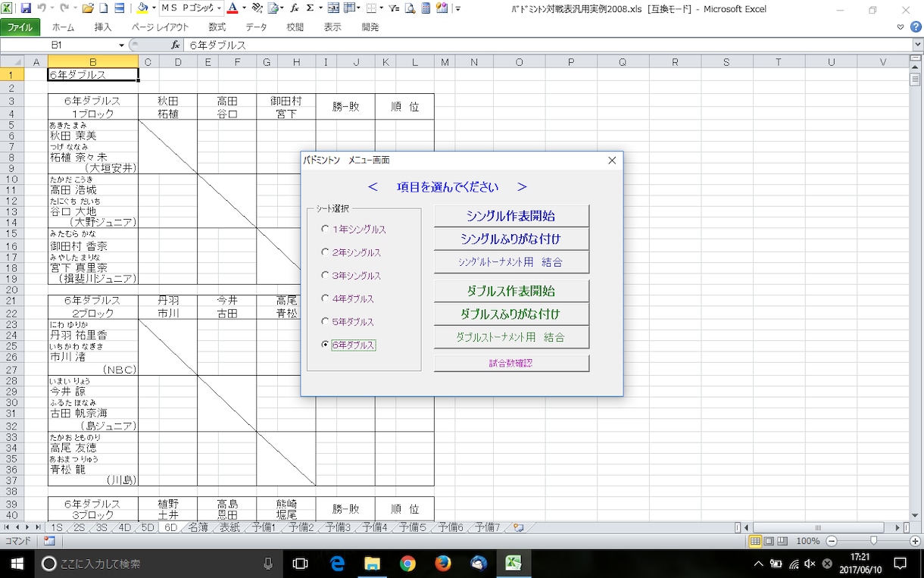Click the calculator icon in the toolbar
Image resolution: width=924 pixels, height=578 pixels.
[426, 9]
